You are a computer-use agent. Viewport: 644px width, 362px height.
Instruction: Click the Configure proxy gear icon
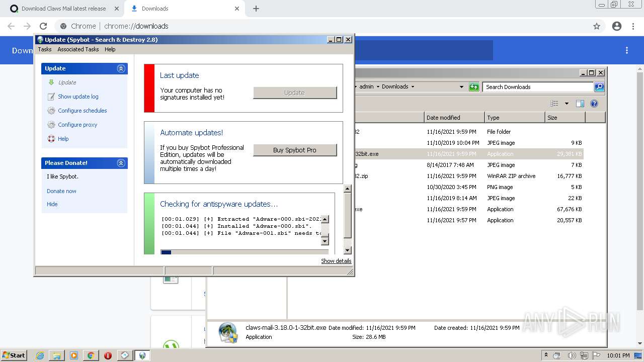point(51,125)
